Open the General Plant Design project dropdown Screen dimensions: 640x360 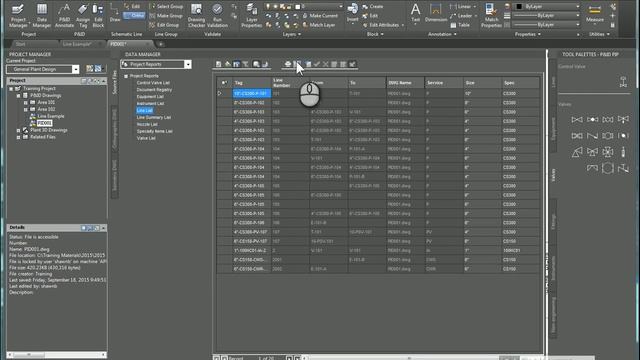(x=75, y=69)
